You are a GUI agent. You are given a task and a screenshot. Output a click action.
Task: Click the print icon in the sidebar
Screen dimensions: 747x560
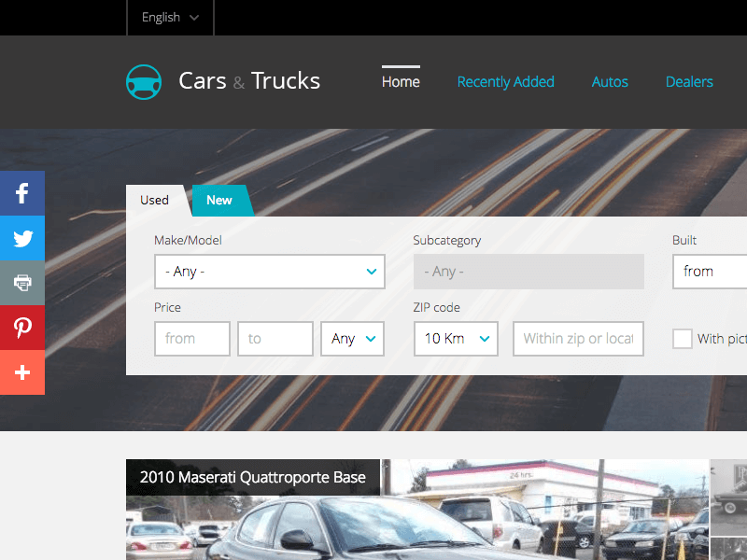coord(22,283)
